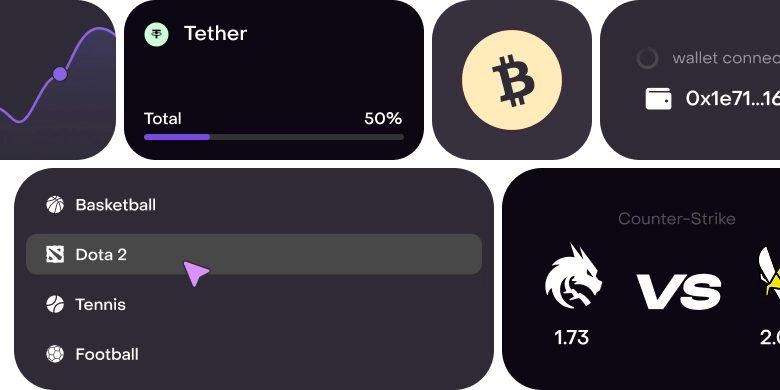Click the 0x1e71 wallet address text
This screenshot has height=390, width=780.
pos(733,99)
